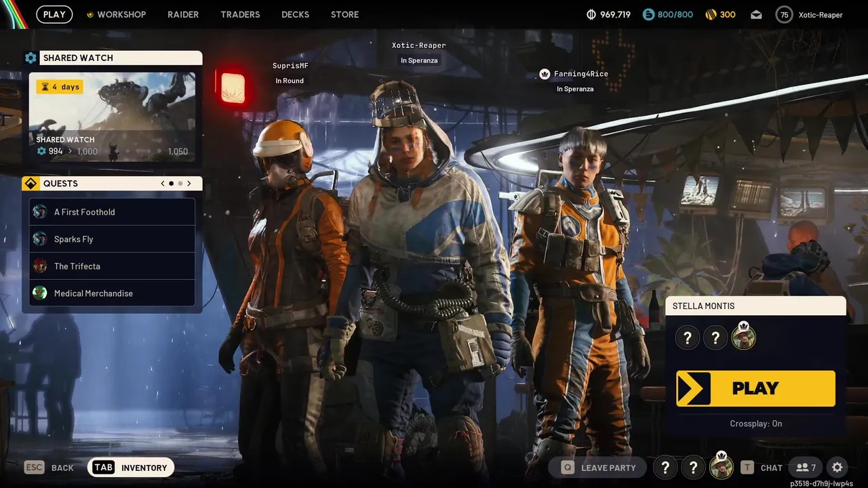
Task: Open INVENTORY with the TAB button
Action: (x=131, y=468)
